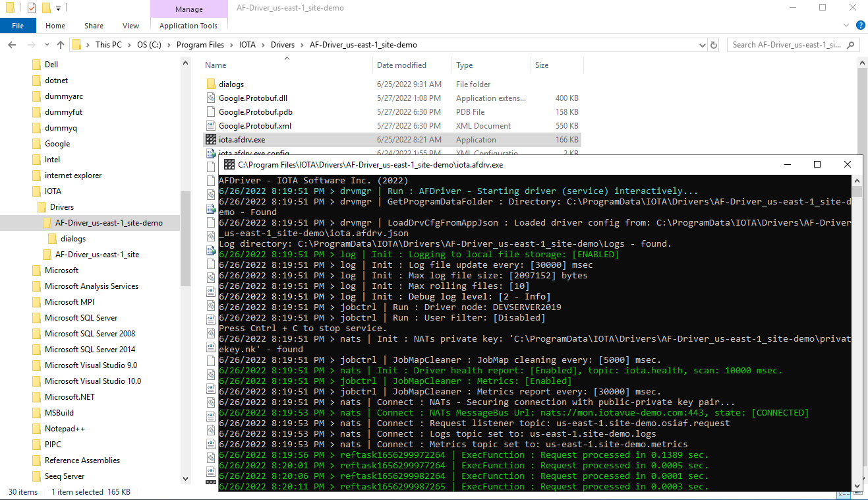This screenshot has height=500, width=868.
Task: Click the console window scrollbar down arrow
Action: (857, 486)
